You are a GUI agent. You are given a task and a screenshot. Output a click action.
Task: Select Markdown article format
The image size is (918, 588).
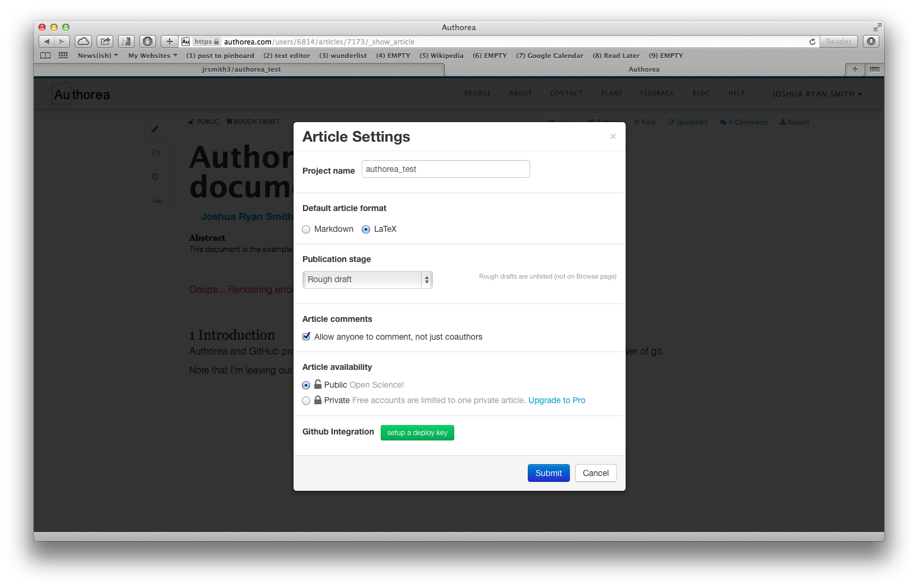tap(306, 229)
